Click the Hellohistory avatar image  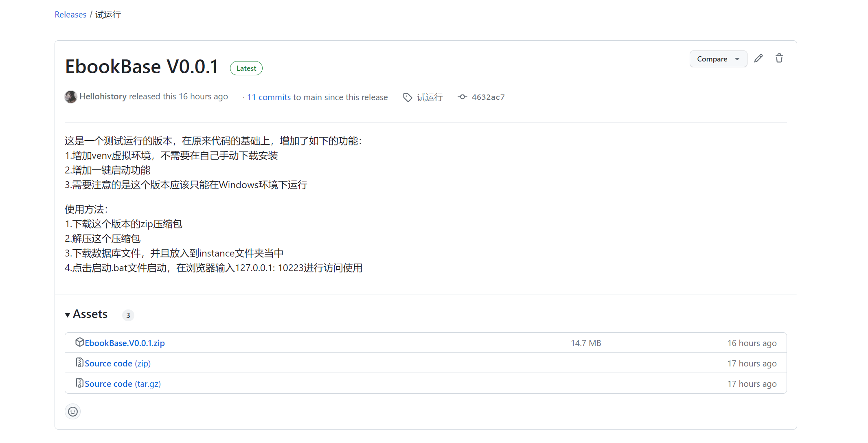click(x=71, y=97)
